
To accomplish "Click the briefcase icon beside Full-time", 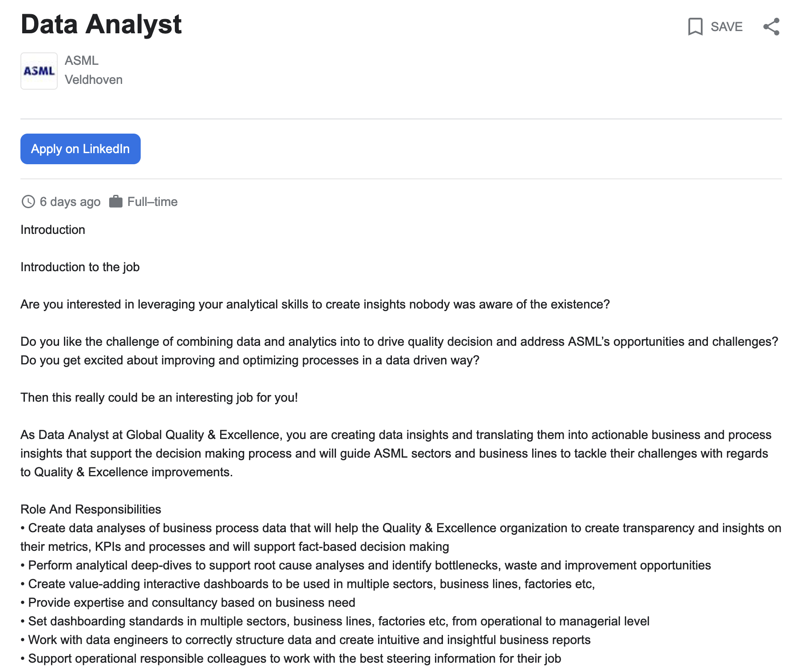I will [116, 202].
